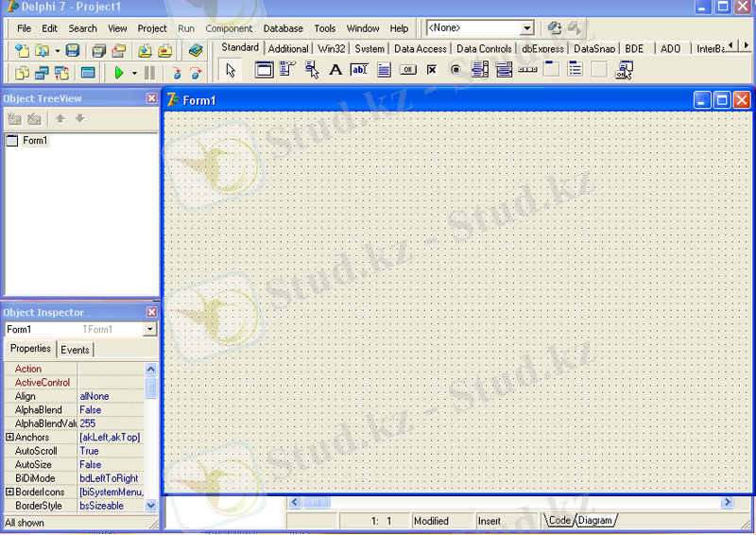
Task: Open Help contents book icon
Action: [x=196, y=50]
